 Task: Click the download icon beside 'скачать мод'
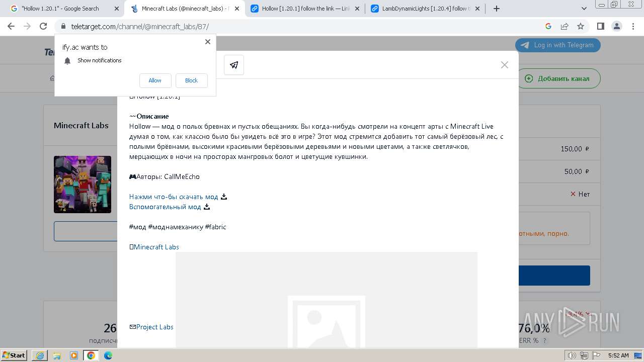click(x=224, y=197)
